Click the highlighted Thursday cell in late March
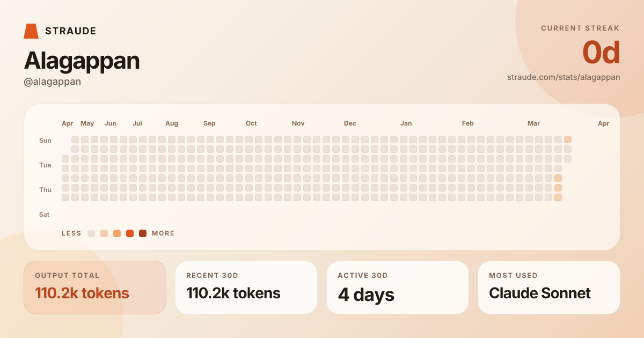Screen dimensions: 644x338 pos(558,188)
